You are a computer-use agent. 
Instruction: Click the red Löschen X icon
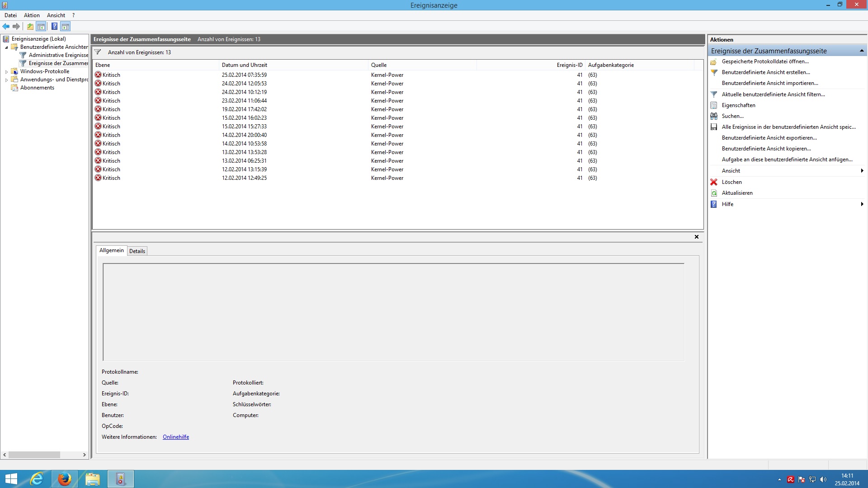714,182
